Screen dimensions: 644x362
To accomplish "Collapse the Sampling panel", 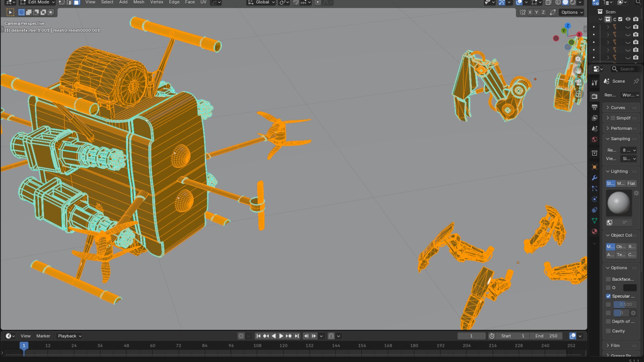I will 622,139.
